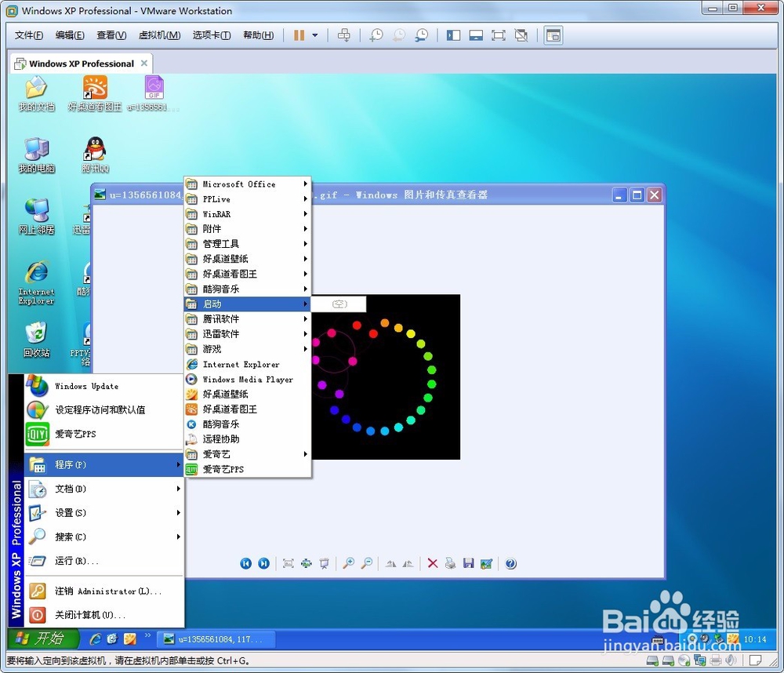784x673 pixels.
Task: Select 好桌道看图王 desktop shortcut
Action: tap(95, 93)
